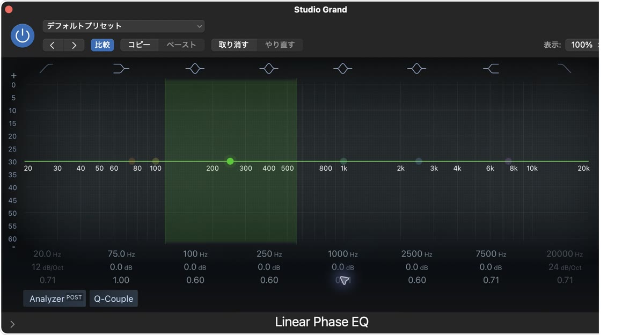Select the 100 Hz band control point
Viewport: 644px width, 335px height.
[x=156, y=161]
